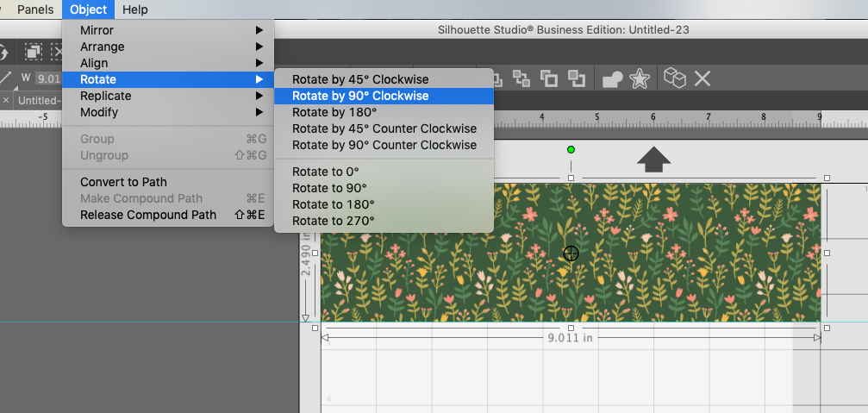Click the Select All toolbar icon
The width and height of the screenshot is (868, 413).
pyautogui.click(x=34, y=53)
